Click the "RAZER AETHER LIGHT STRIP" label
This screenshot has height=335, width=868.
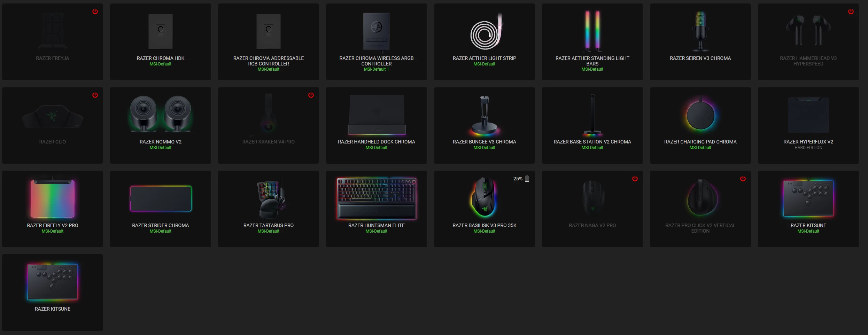point(485,58)
